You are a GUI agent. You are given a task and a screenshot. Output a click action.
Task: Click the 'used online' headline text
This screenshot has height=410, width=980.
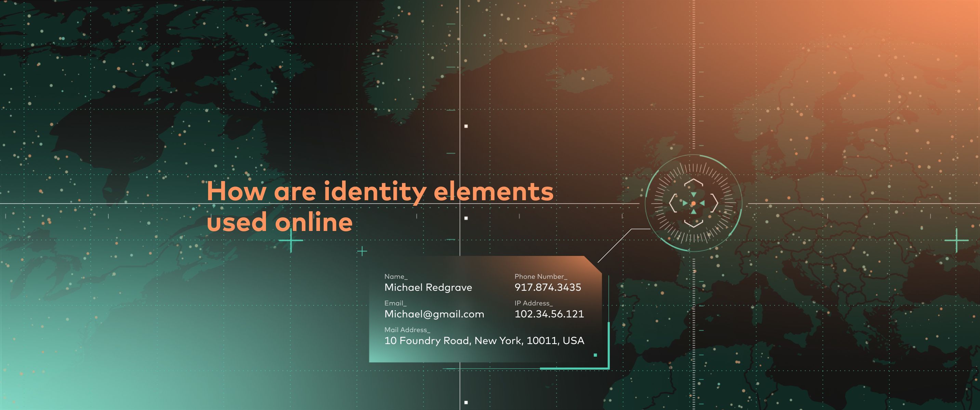coord(280,222)
